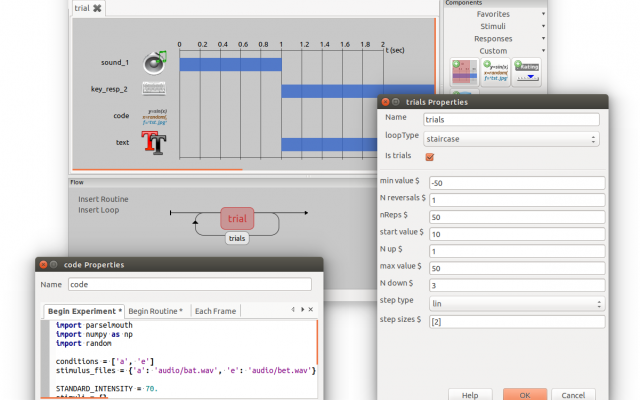Image resolution: width=640 pixels, height=400 pixels.
Task: Edit the N down field
Action: [517, 285]
